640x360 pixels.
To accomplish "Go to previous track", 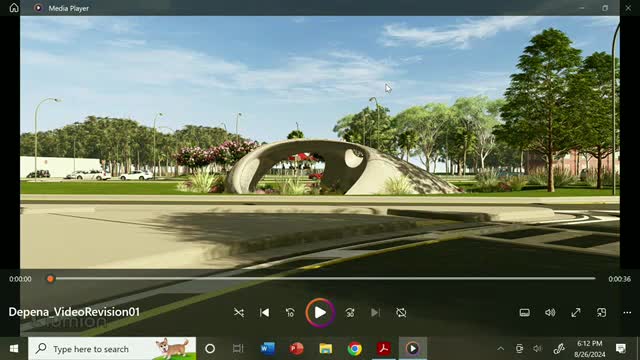I will (264, 313).
